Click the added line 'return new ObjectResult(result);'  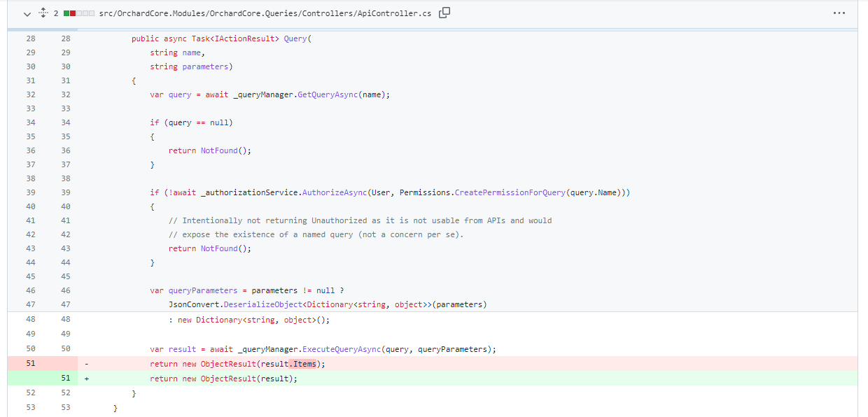pyautogui.click(x=223, y=379)
